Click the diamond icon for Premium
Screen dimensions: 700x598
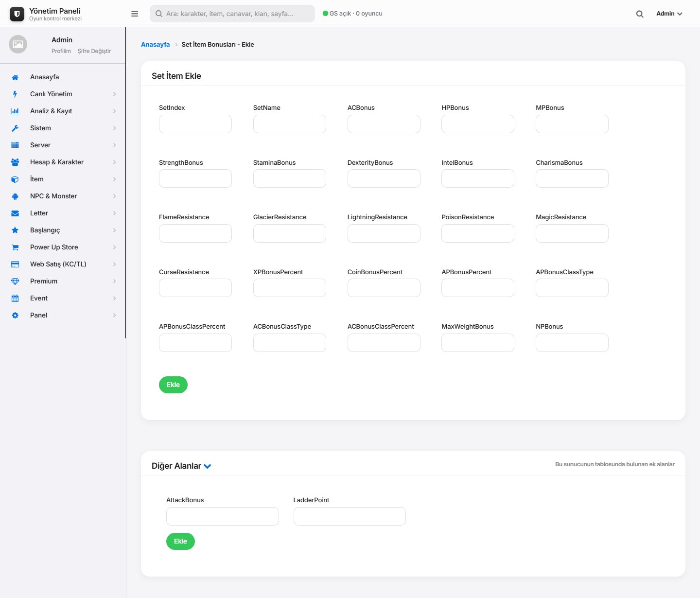tap(15, 281)
